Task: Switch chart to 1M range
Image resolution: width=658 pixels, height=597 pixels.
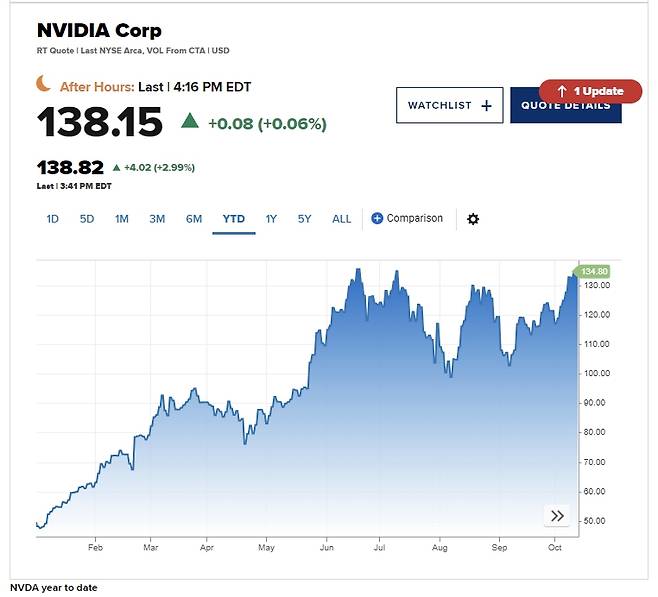Action: pyautogui.click(x=122, y=219)
